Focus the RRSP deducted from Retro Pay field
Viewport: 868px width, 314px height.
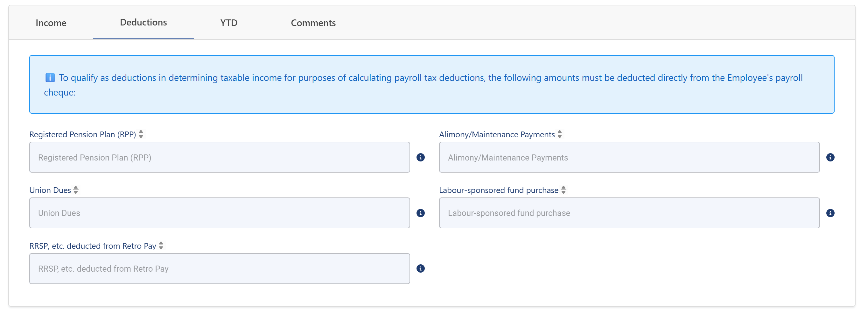pos(220,269)
